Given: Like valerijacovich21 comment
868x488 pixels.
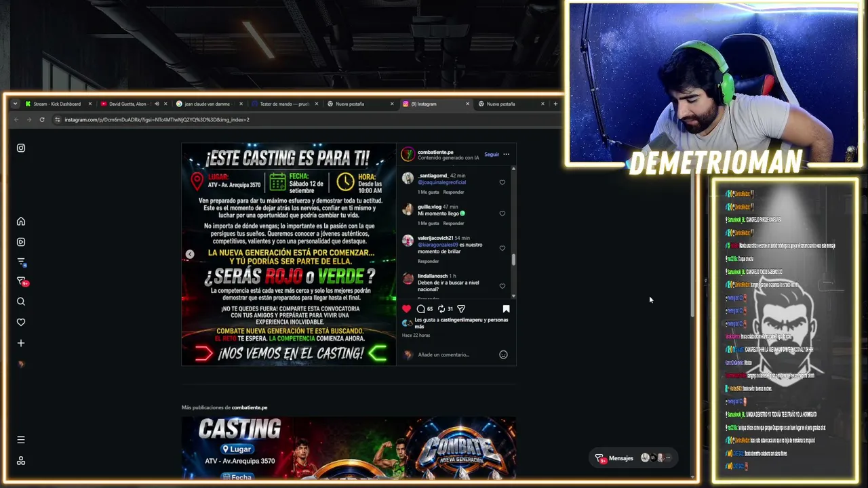Looking at the screenshot, I should [502, 248].
